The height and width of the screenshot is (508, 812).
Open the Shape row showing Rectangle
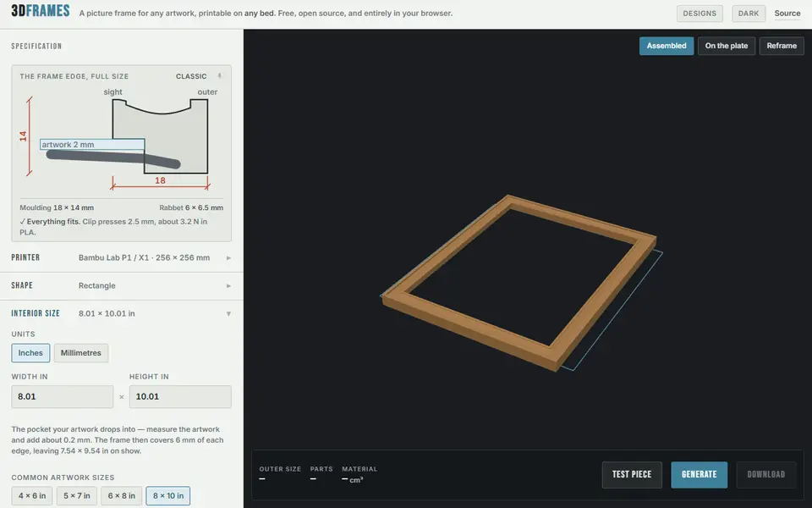click(x=121, y=285)
